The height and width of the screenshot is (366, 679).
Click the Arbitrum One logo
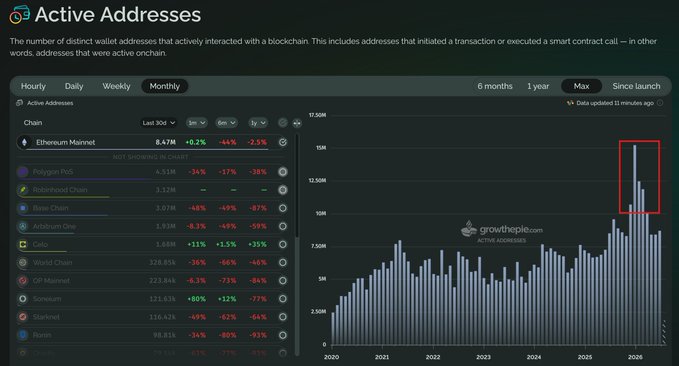[23, 226]
